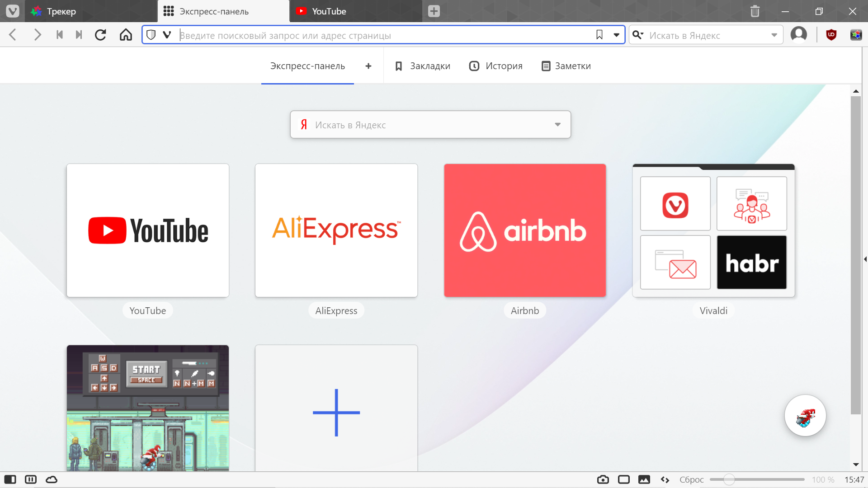Open the user profile avatar icon
Screen dimensions: 868x488
(x=798, y=34)
